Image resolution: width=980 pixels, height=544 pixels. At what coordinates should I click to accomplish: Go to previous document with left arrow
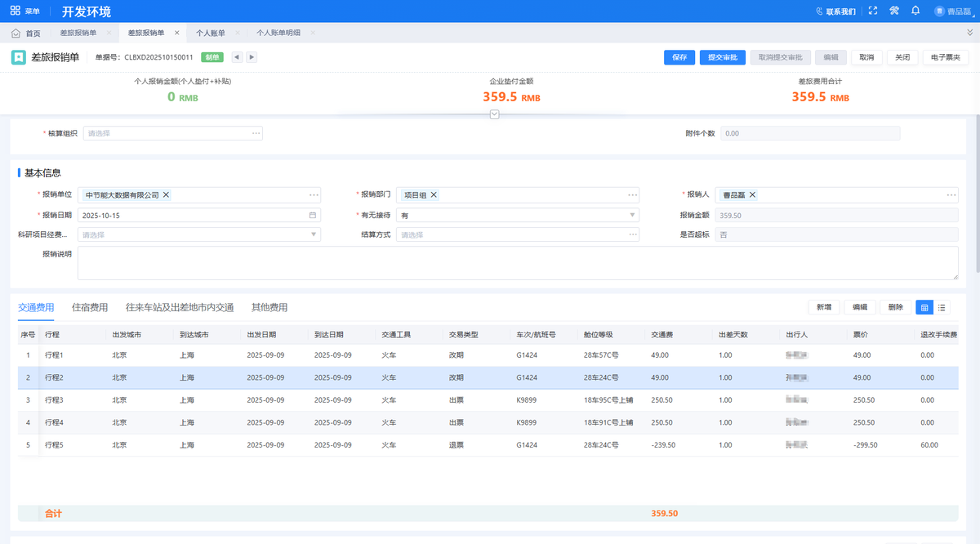coord(237,57)
